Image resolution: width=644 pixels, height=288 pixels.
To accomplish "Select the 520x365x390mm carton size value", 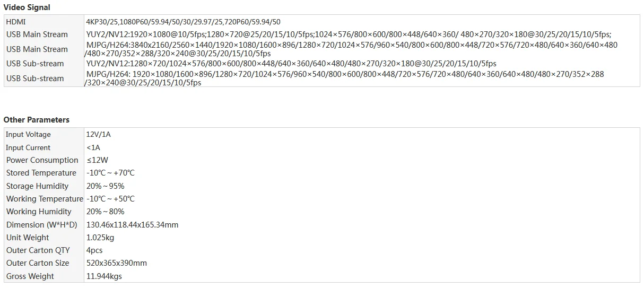I will (117, 263).
